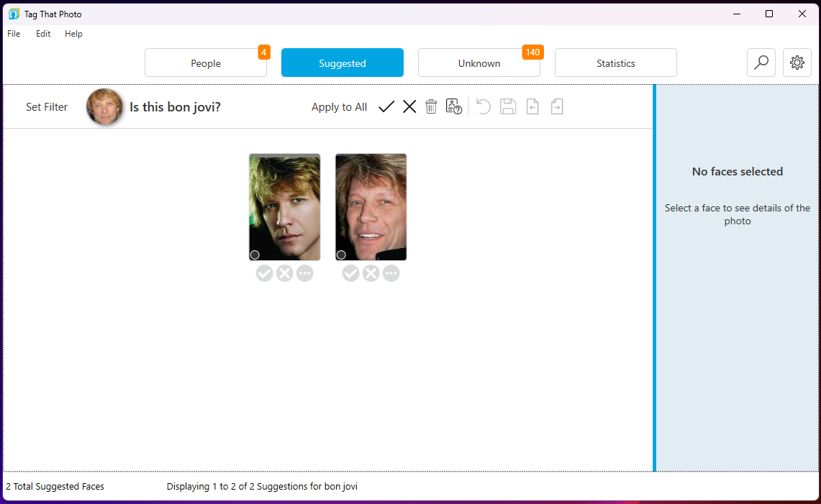The image size is (821, 504).
Task: Open the Edit menu
Action: click(42, 33)
